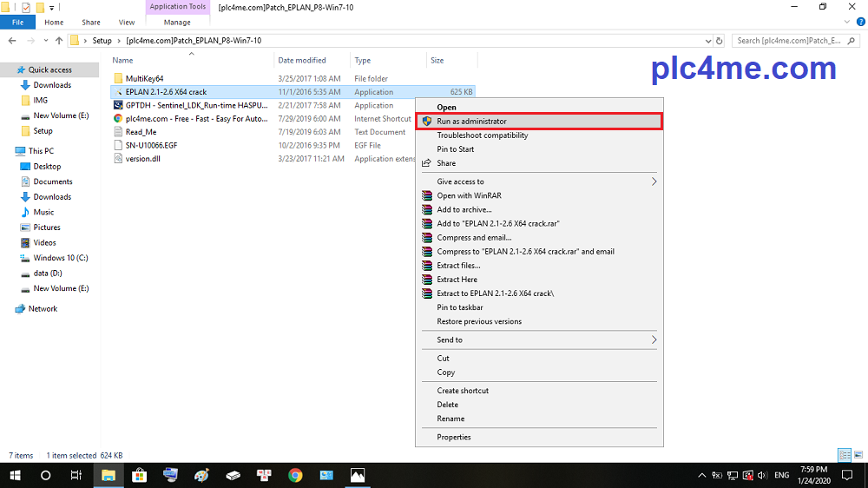Select Rename from the context menu

click(x=450, y=419)
